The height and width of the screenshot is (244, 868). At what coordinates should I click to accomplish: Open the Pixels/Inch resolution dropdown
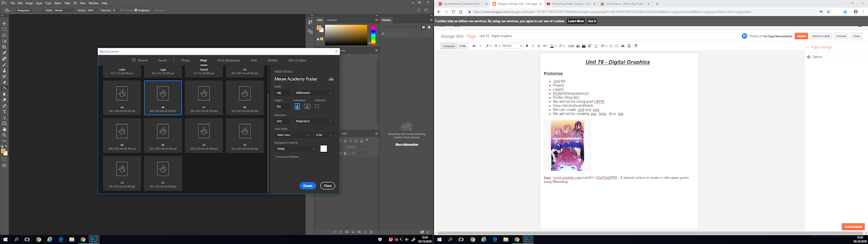(314, 121)
